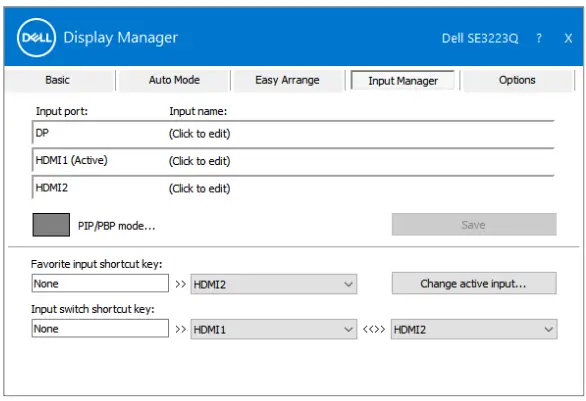Viewport: 586px width, 401px height.
Task: Switch to the Basic tab
Action: click(x=57, y=80)
